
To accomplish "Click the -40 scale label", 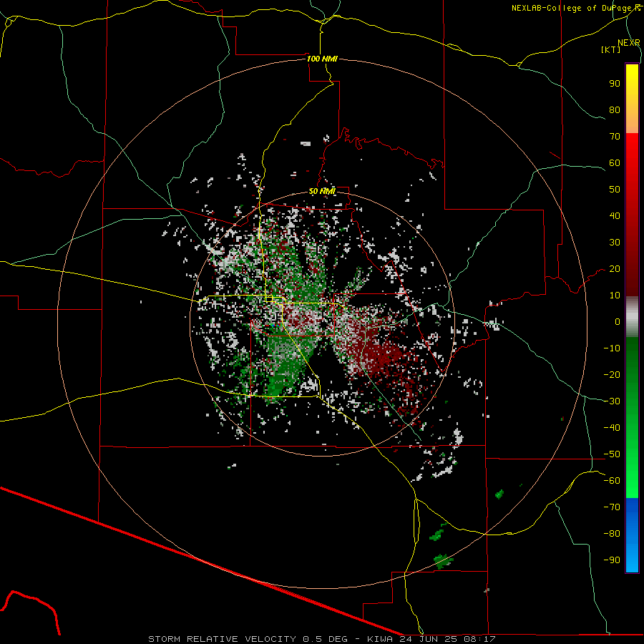I will click(x=612, y=428).
